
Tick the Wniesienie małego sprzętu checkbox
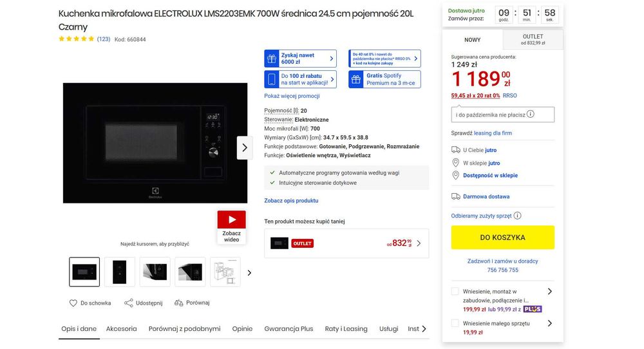455,323
